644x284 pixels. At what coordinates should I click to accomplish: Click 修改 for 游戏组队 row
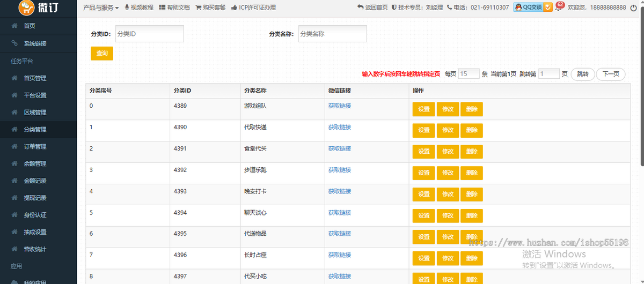point(448,109)
